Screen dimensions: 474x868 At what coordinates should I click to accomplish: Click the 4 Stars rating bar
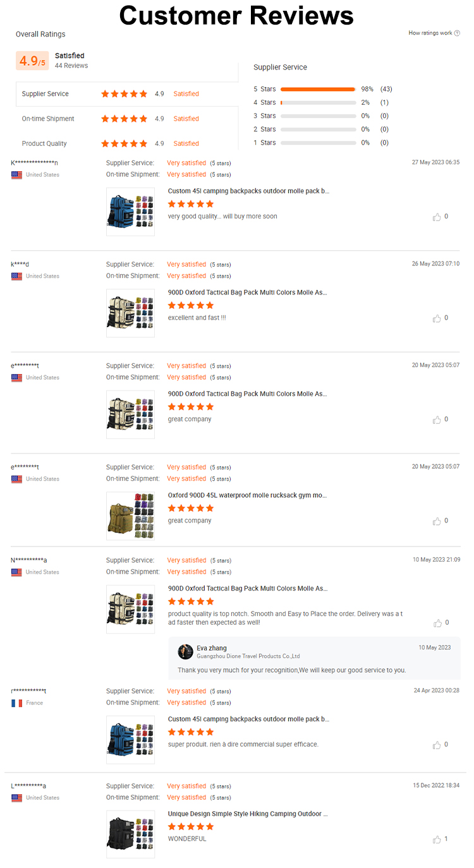[x=317, y=102]
